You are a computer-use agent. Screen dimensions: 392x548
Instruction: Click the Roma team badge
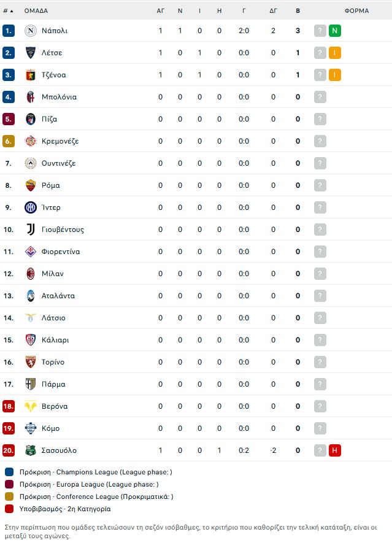coord(31,185)
